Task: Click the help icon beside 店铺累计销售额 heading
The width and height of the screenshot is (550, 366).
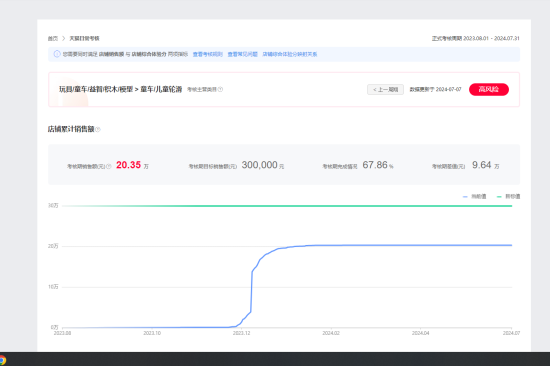Action: [98, 129]
